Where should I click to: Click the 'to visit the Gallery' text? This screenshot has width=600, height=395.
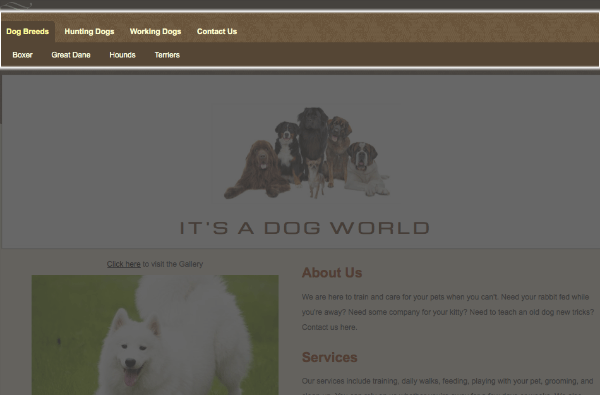coord(173,264)
